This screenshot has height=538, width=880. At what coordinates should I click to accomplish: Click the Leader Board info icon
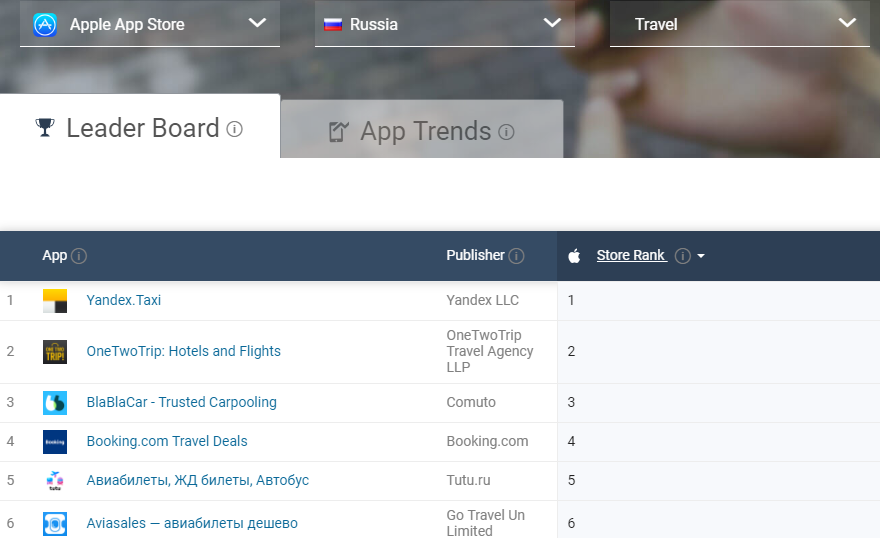pyautogui.click(x=235, y=130)
